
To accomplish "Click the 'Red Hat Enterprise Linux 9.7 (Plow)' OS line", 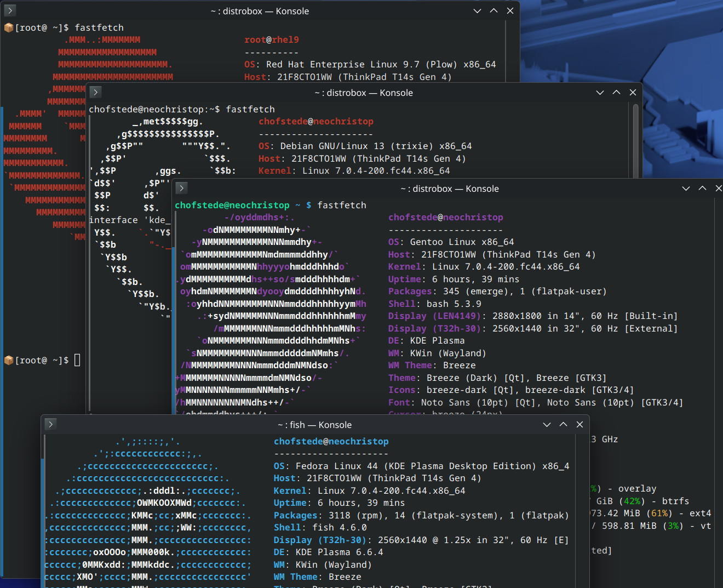I will coord(370,64).
